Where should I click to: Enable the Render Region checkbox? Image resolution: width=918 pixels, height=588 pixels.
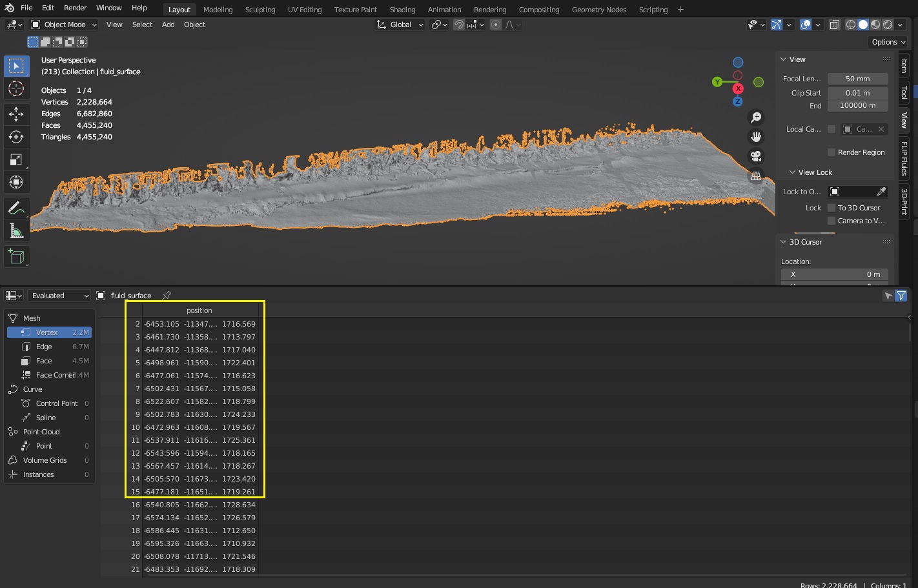831,152
